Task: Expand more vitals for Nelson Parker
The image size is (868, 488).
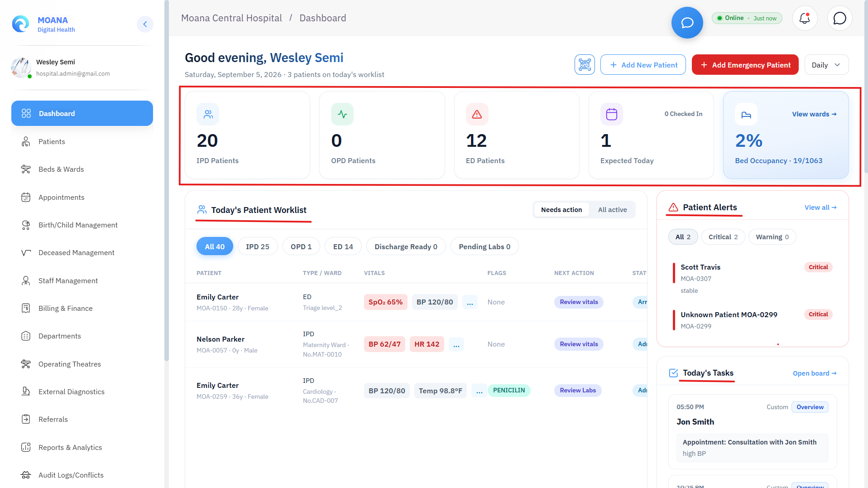Action: coord(456,344)
